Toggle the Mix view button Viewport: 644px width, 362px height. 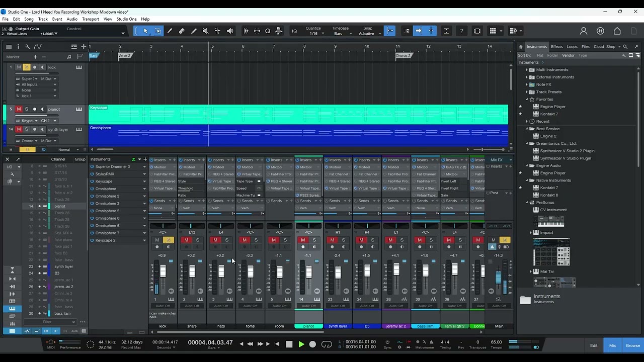coord(612,345)
